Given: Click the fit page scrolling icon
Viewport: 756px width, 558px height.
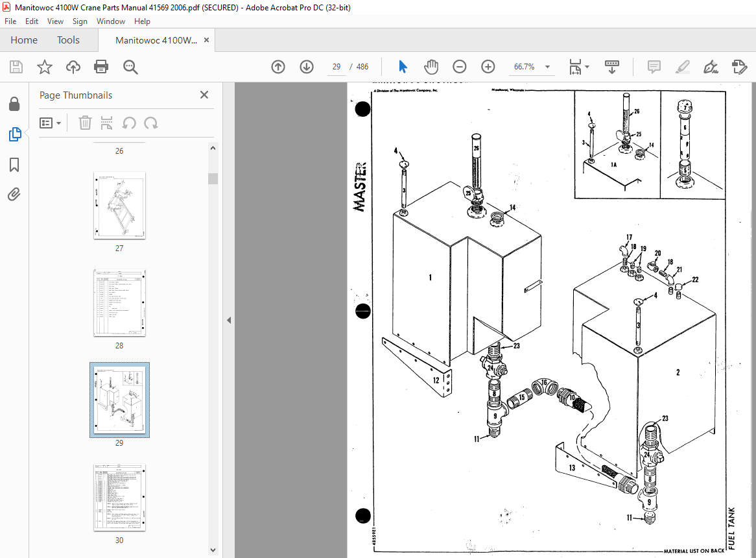Looking at the screenshot, I should click(575, 67).
